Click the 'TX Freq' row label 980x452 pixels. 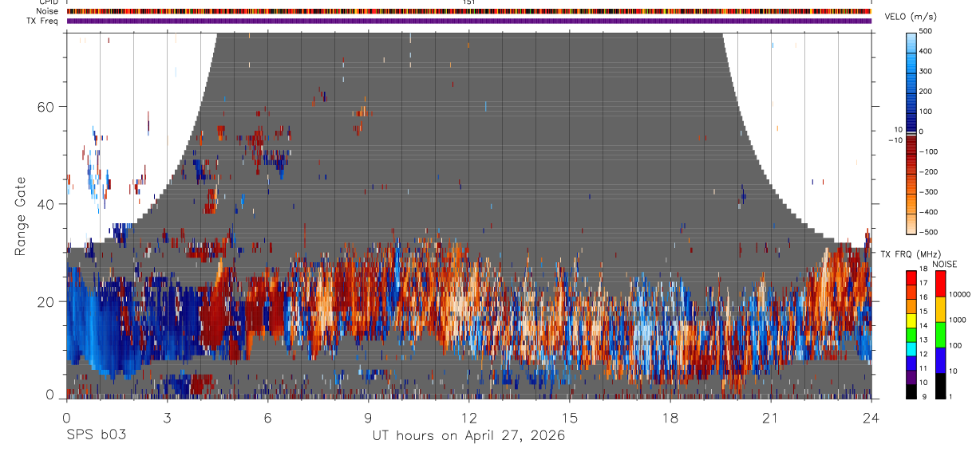coord(42,21)
